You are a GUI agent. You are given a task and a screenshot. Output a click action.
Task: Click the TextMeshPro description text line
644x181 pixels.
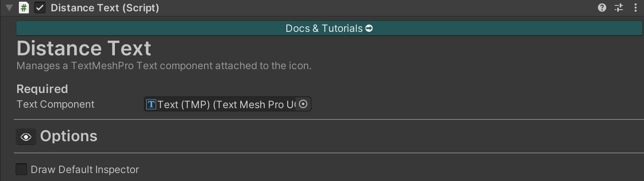pyautogui.click(x=164, y=66)
